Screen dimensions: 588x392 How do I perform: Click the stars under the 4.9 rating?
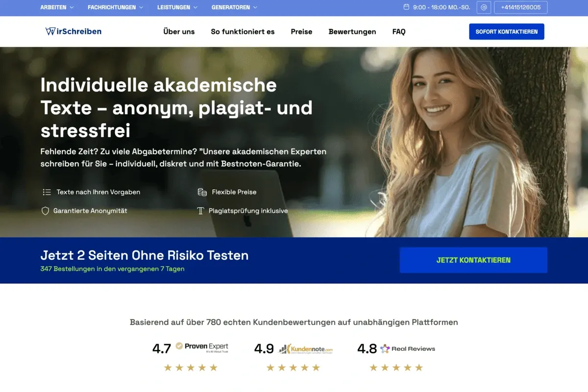(x=293, y=367)
